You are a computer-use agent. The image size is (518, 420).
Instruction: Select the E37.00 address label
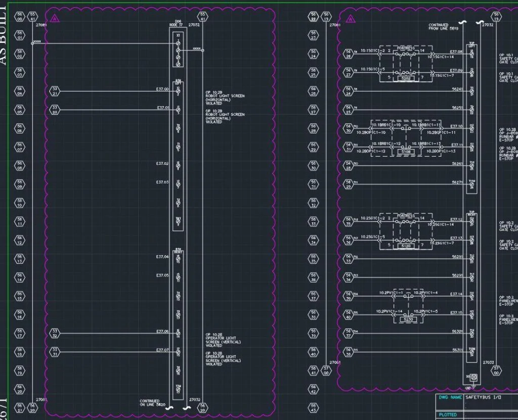coord(162,89)
